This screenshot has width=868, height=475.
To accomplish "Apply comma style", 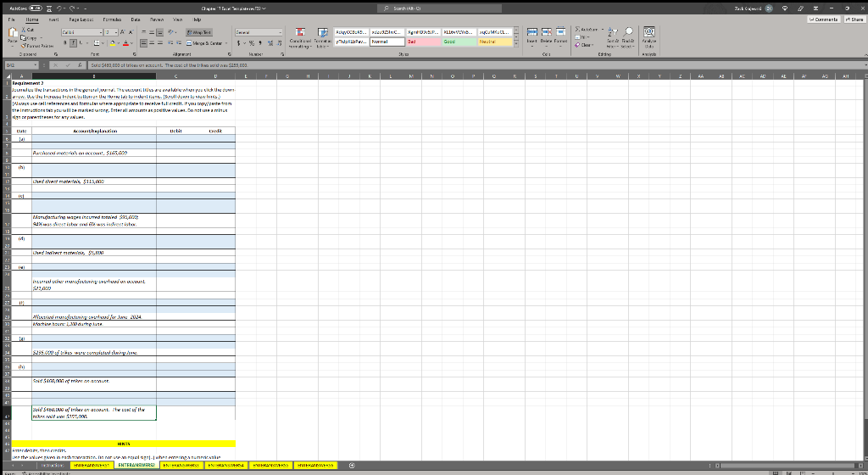I will pyautogui.click(x=260, y=43).
